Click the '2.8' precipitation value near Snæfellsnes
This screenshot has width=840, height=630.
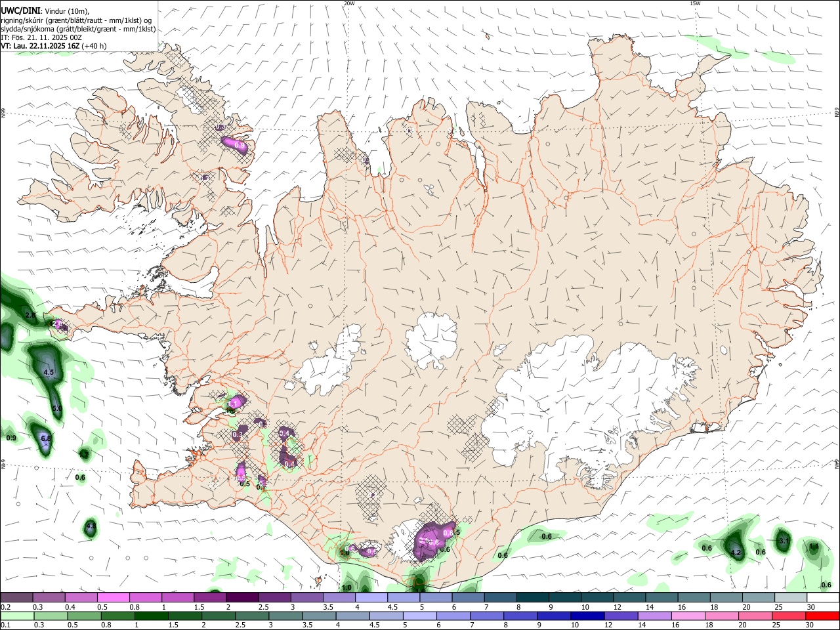(x=30, y=316)
